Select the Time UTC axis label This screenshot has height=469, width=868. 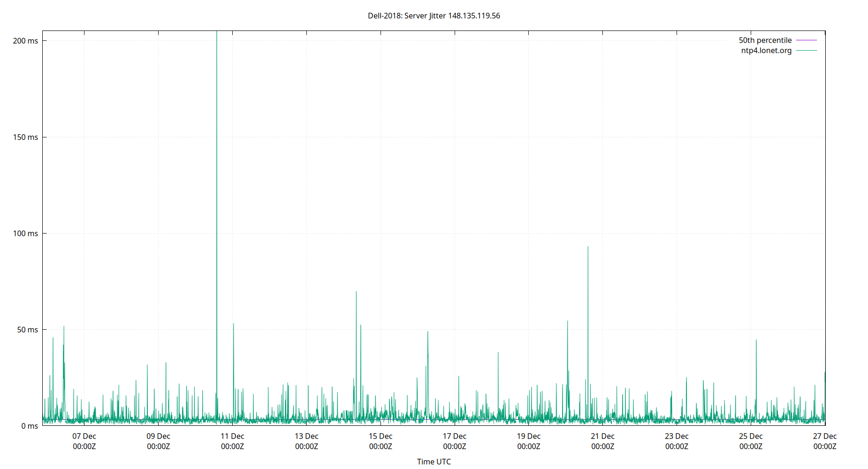point(434,461)
